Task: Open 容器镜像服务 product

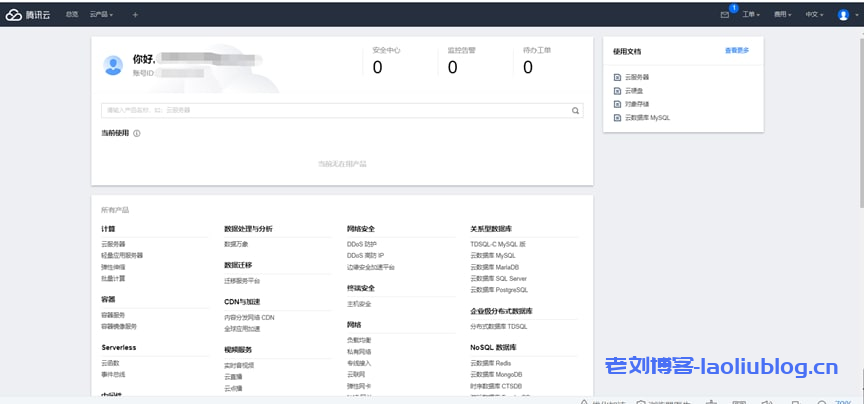Action: pyautogui.click(x=118, y=326)
